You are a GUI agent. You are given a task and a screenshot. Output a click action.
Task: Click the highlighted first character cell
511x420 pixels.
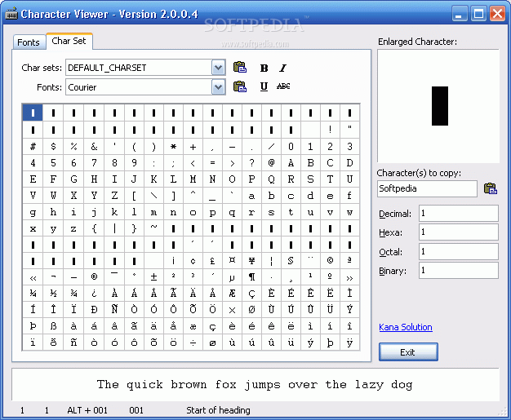pos(33,113)
